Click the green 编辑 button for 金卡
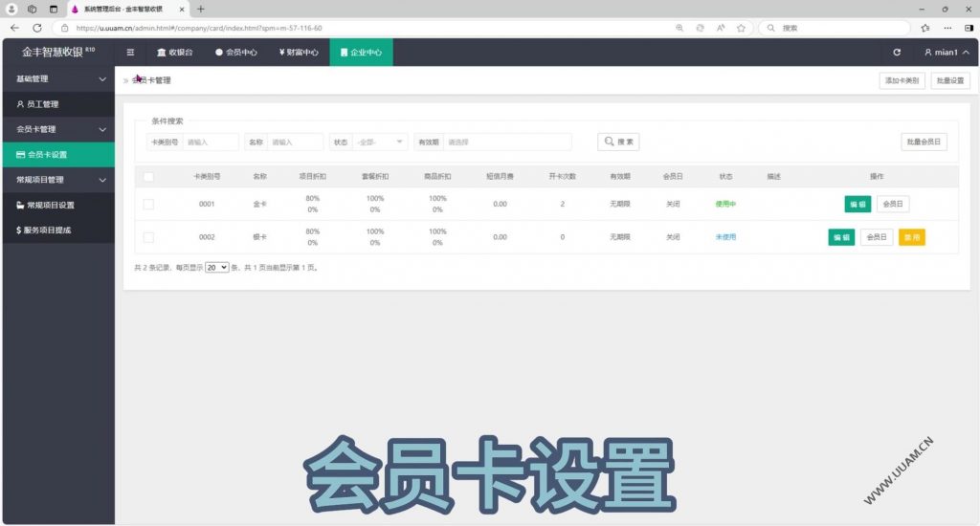 coord(857,204)
